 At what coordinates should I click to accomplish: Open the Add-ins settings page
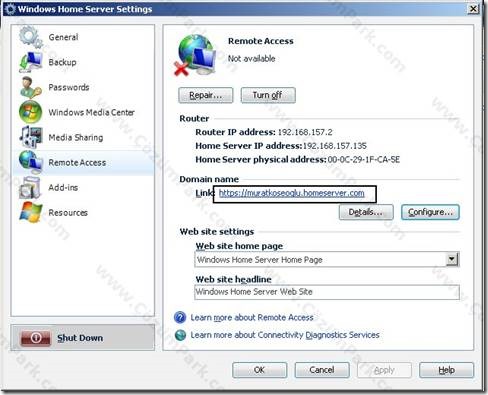click(x=63, y=187)
